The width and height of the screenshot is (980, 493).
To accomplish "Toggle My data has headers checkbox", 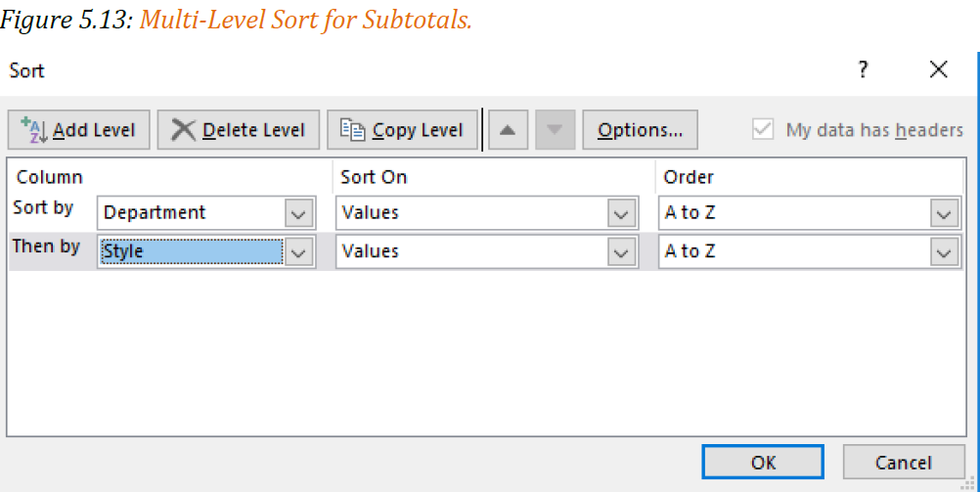I will tap(763, 130).
